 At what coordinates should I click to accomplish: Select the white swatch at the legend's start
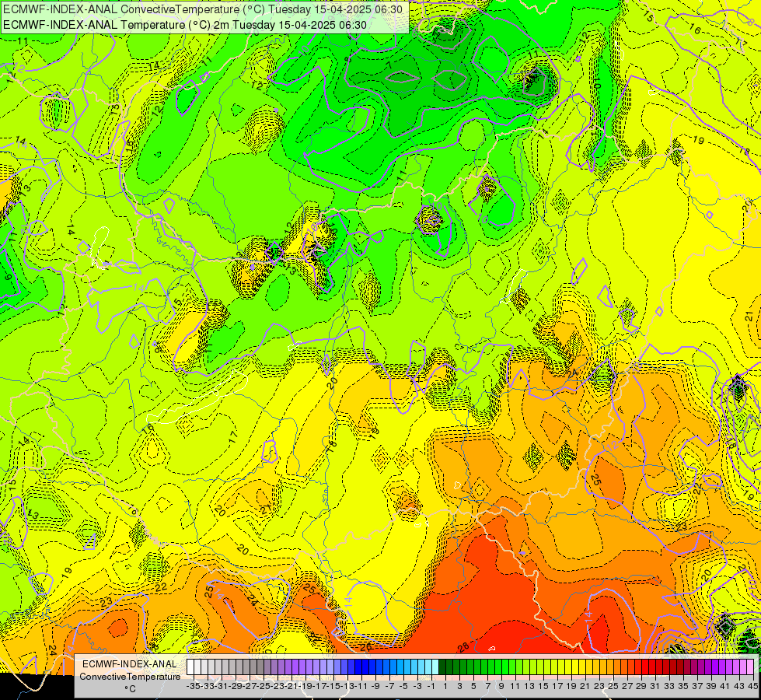click(x=190, y=667)
